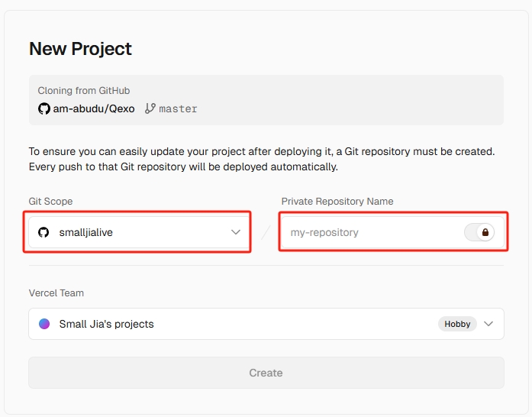Click the master branch name
This screenshot has height=417, width=532.
[178, 108]
